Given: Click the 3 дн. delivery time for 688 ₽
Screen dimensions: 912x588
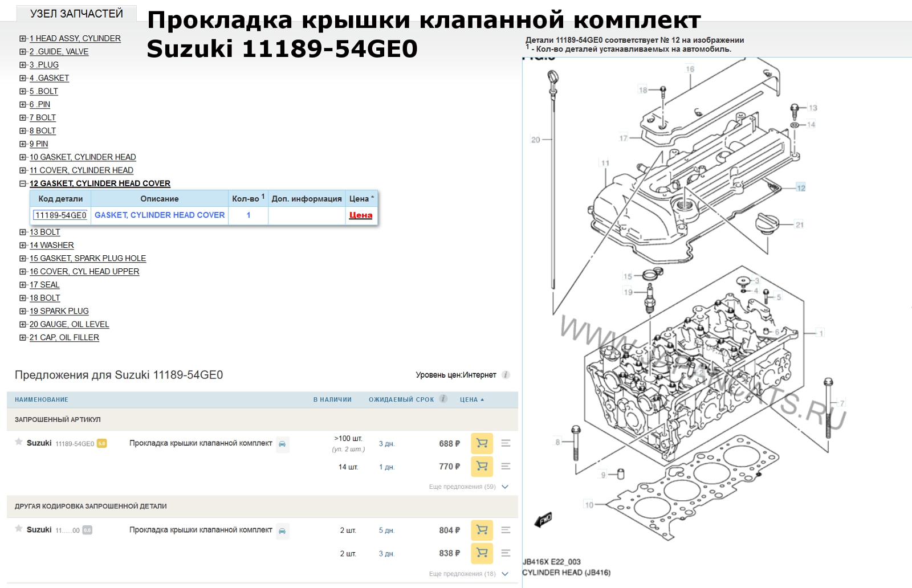Looking at the screenshot, I should click(386, 444).
